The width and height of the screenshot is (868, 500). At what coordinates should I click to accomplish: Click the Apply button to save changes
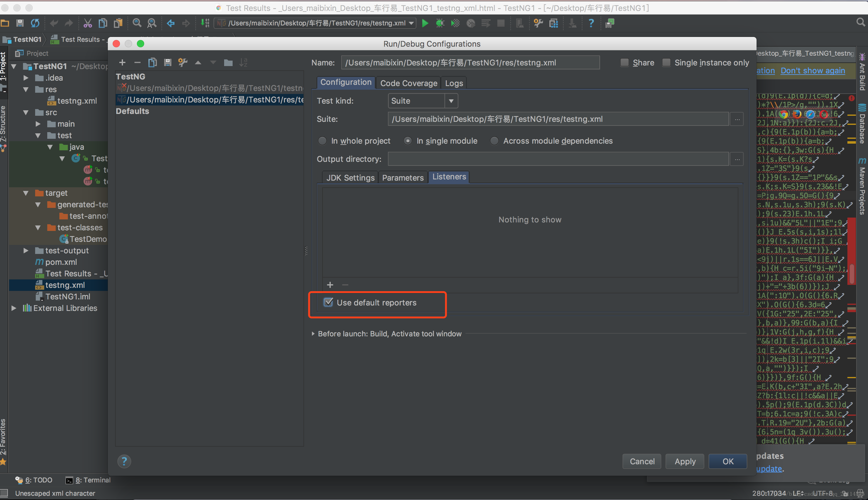[x=684, y=461]
